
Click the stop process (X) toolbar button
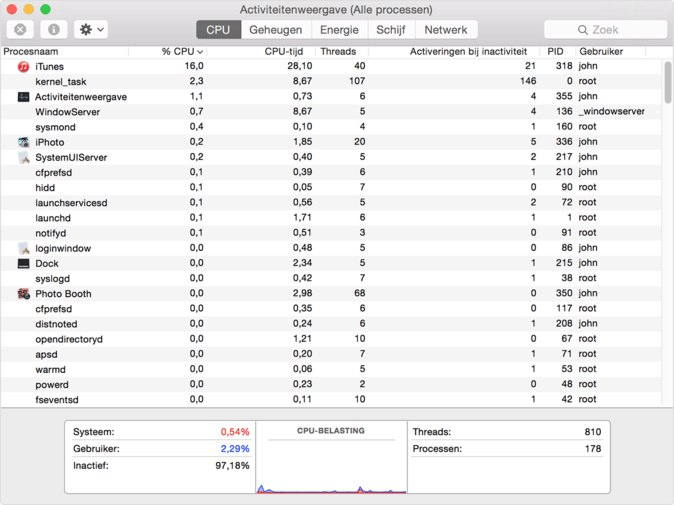[20, 30]
